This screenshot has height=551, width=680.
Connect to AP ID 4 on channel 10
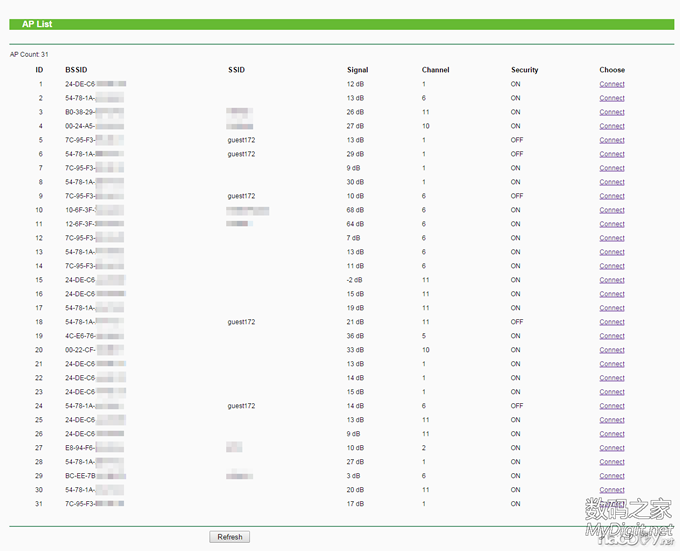[612, 126]
